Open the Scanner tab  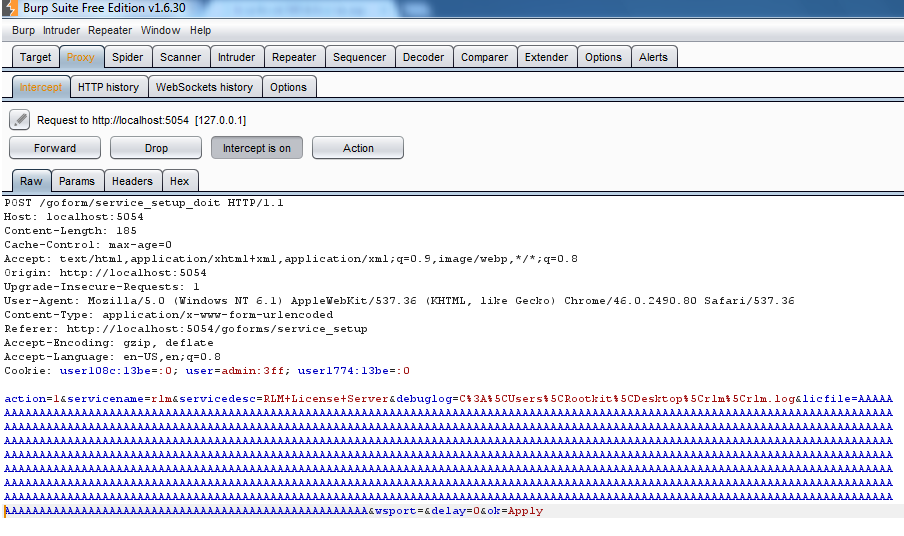pos(180,57)
